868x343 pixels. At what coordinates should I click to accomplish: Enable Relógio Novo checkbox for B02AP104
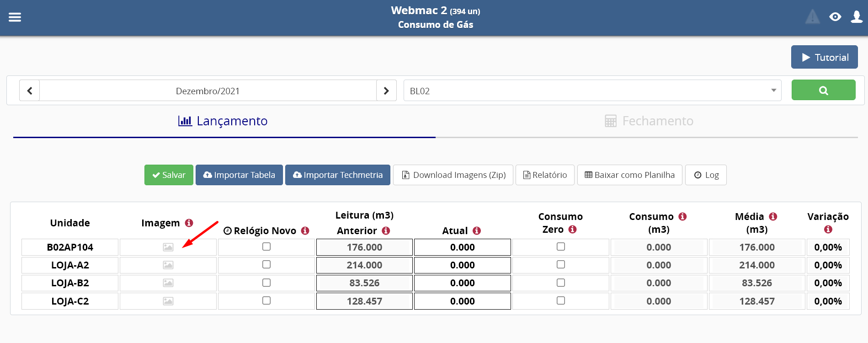click(266, 247)
